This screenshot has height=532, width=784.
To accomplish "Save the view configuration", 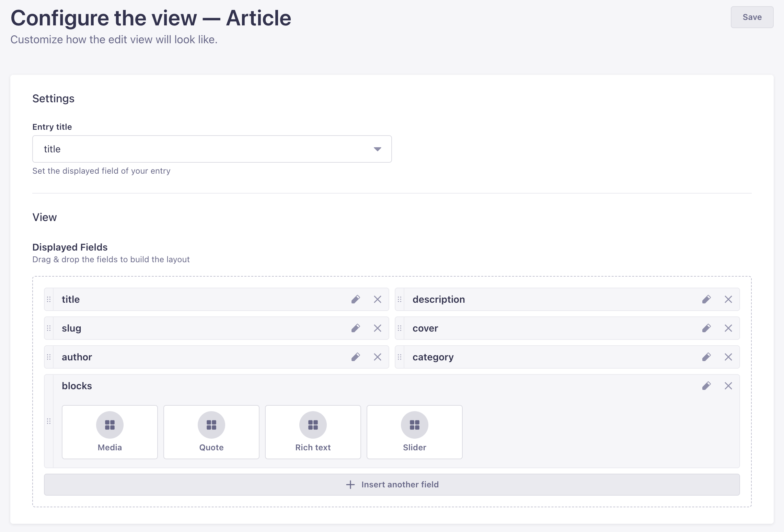I will (x=752, y=17).
